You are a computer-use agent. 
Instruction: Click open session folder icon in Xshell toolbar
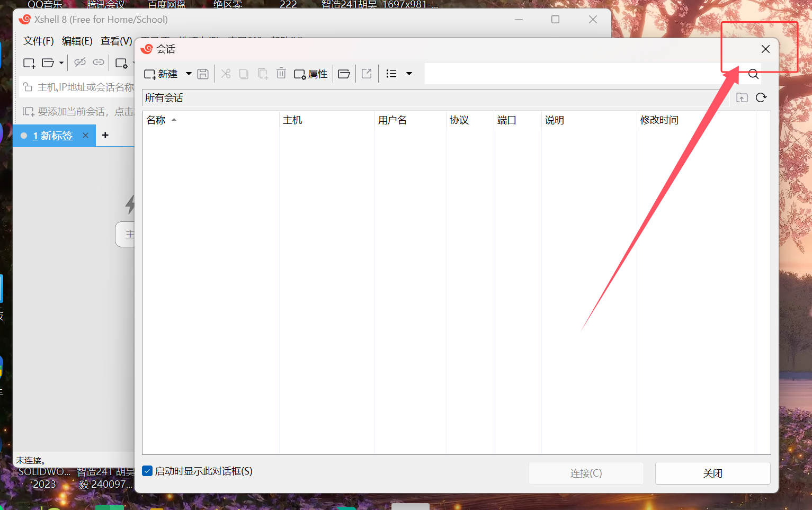pos(48,62)
